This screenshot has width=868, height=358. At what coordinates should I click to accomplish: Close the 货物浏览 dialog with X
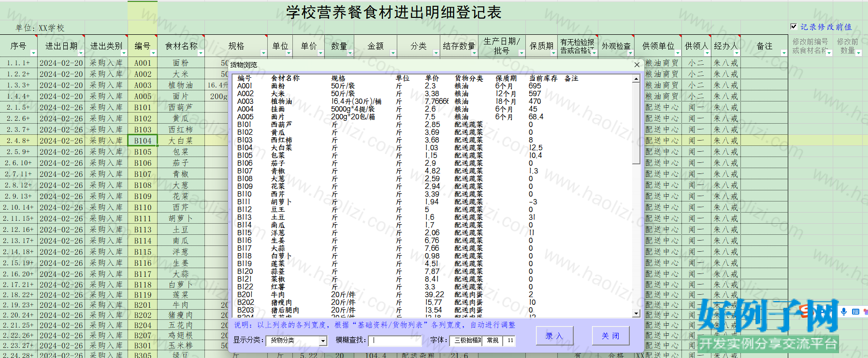(x=637, y=65)
